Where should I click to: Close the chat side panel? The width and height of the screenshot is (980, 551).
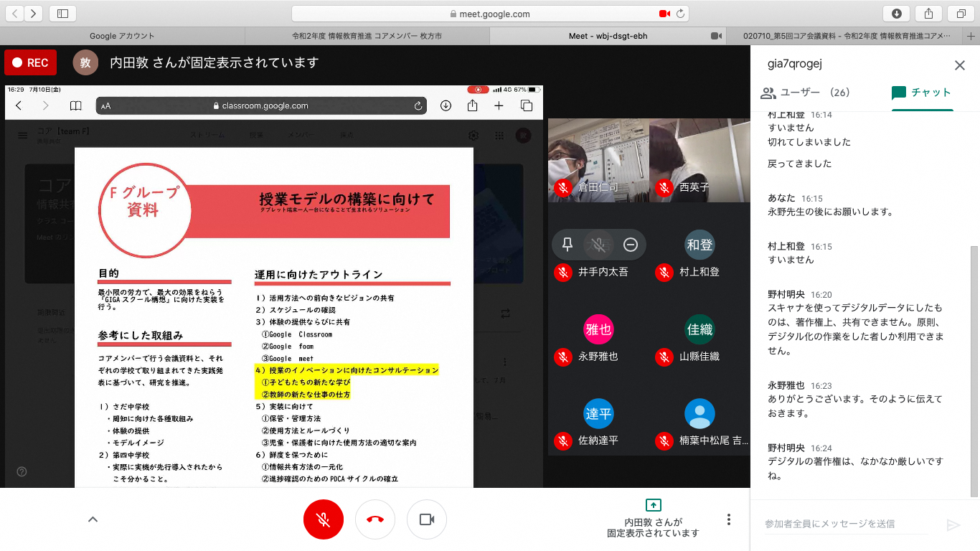click(959, 65)
